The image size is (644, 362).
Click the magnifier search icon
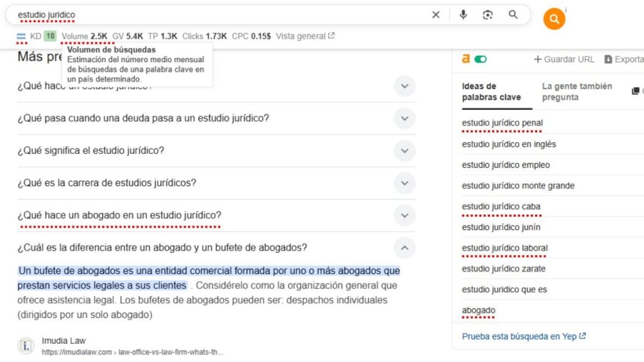[x=513, y=15]
